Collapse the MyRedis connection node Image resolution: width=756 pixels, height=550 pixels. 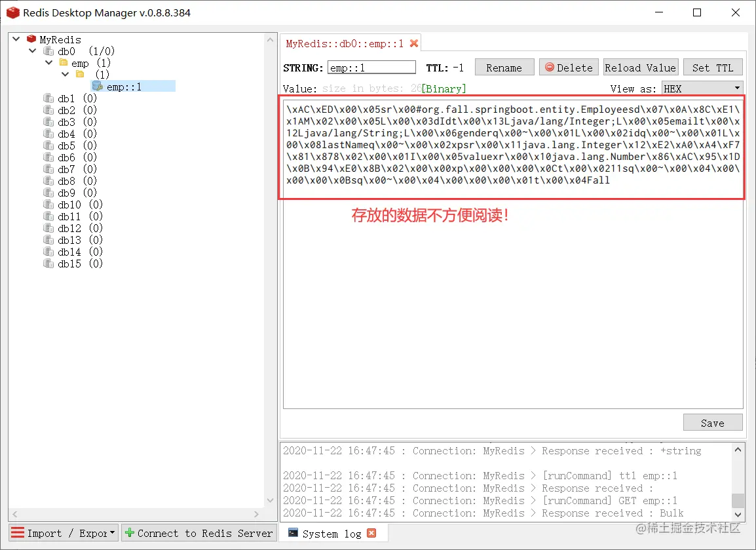click(16, 39)
